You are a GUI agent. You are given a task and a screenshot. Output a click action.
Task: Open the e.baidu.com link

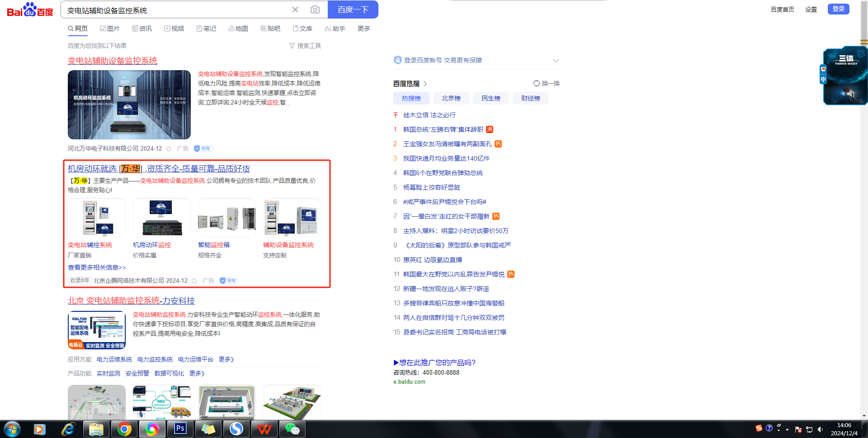pyautogui.click(x=409, y=381)
